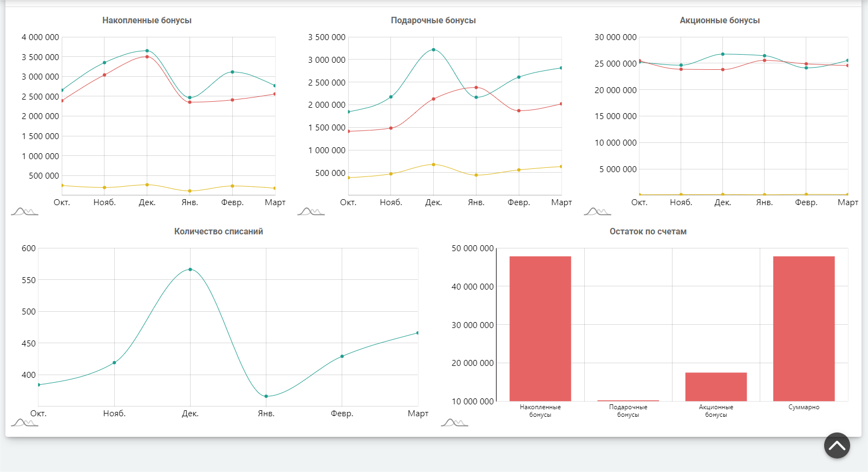Click the red January point in Подарочные бонусы
This screenshot has width=868, height=472.
pyautogui.click(x=476, y=87)
